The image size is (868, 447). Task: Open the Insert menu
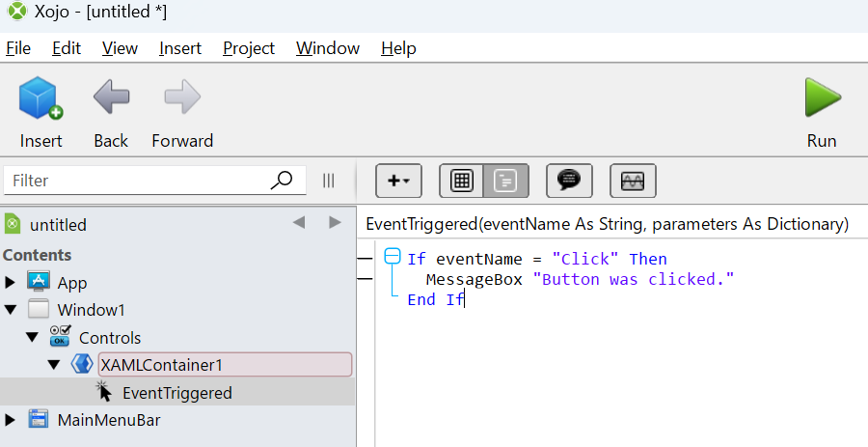[x=180, y=48]
